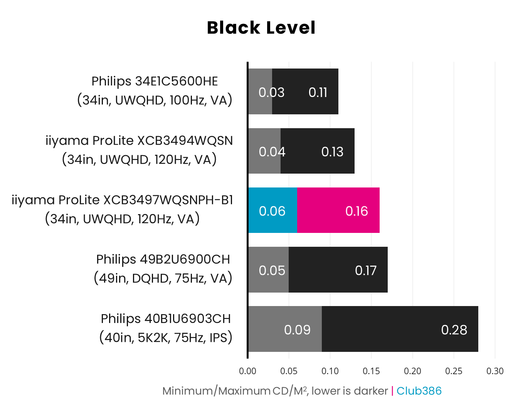Select the iiyama ProLite XCB3494WQSN label
523x420 pixels.
(139, 150)
